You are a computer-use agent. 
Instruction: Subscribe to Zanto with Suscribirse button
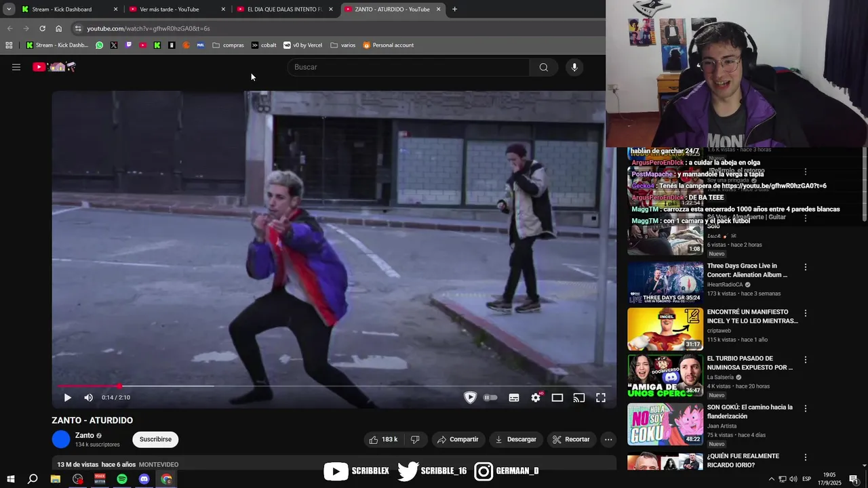pos(155,439)
